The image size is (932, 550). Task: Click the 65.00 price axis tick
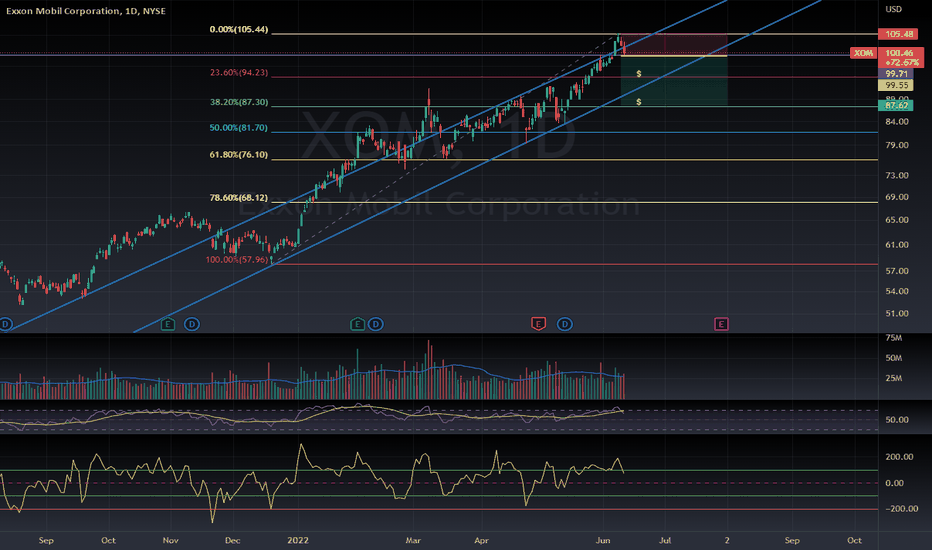(897, 219)
